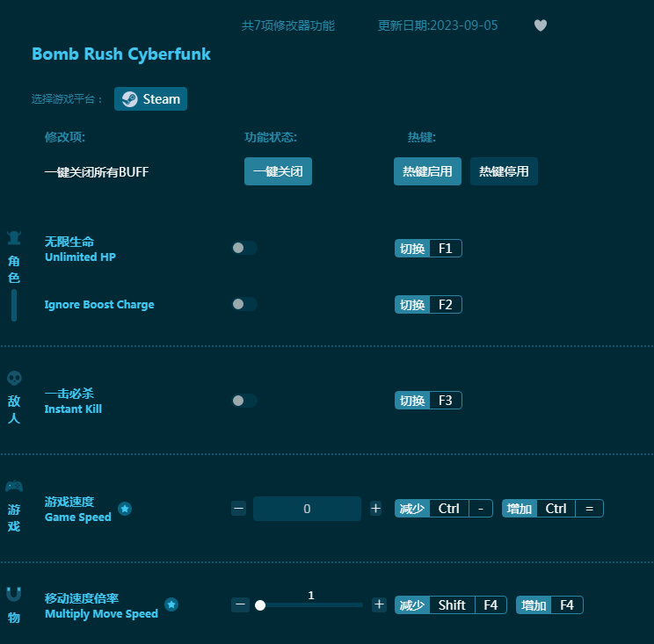Turn on Ignore Boost Charge switch
654x644 pixels.
[243, 304]
